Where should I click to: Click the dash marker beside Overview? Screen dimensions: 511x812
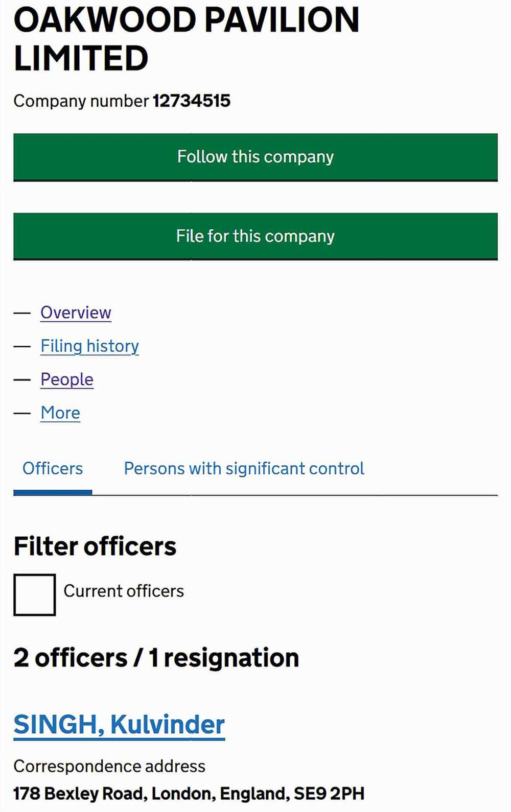tap(22, 313)
